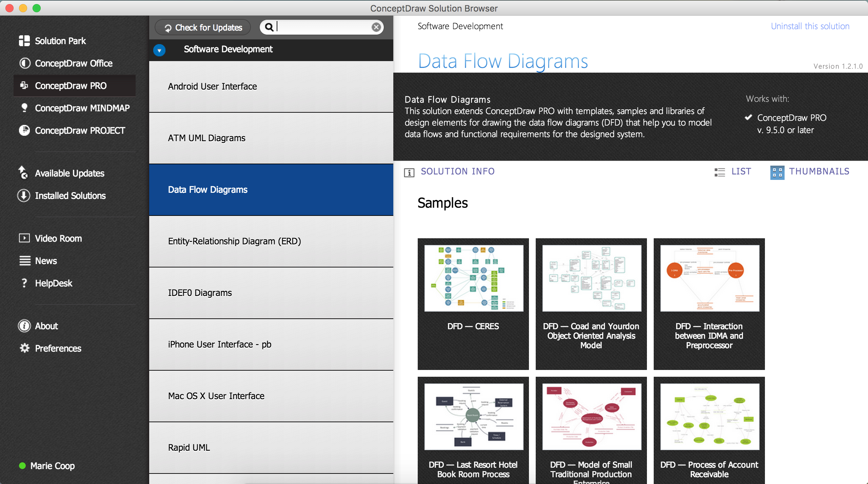
Task: Open the Available Updates label
Action: (x=70, y=173)
